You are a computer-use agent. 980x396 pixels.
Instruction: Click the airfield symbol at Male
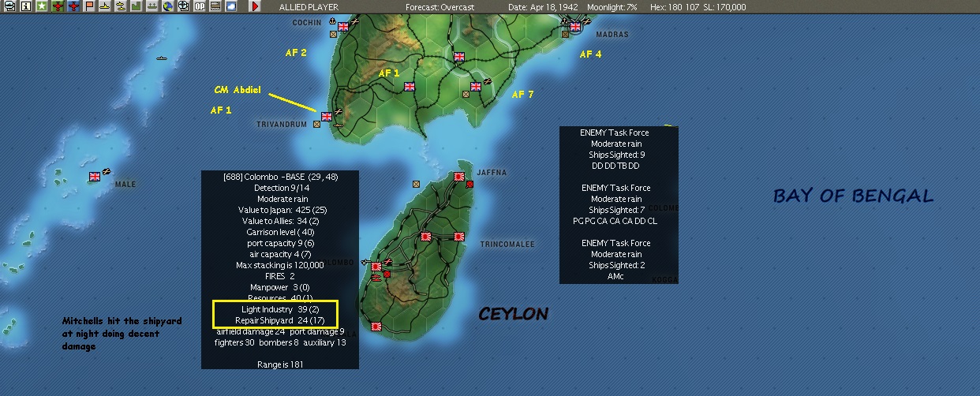click(107, 173)
